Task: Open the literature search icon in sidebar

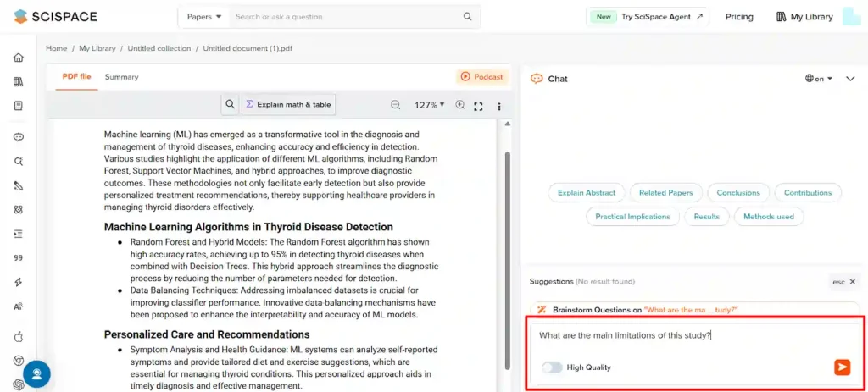Action: pyautogui.click(x=19, y=162)
